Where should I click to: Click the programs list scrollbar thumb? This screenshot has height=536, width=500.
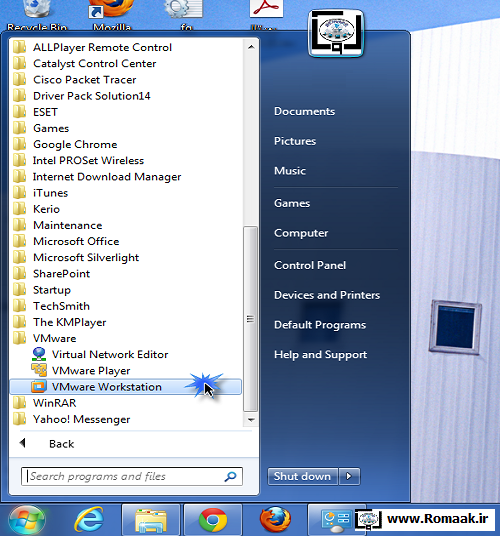[251, 319]
